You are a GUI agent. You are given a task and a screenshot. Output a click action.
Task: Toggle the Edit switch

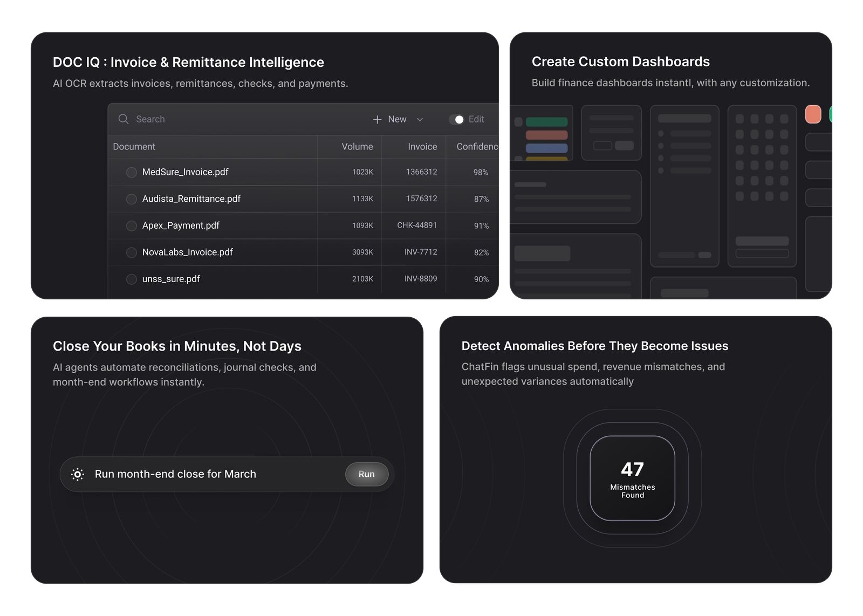point(456,119)
